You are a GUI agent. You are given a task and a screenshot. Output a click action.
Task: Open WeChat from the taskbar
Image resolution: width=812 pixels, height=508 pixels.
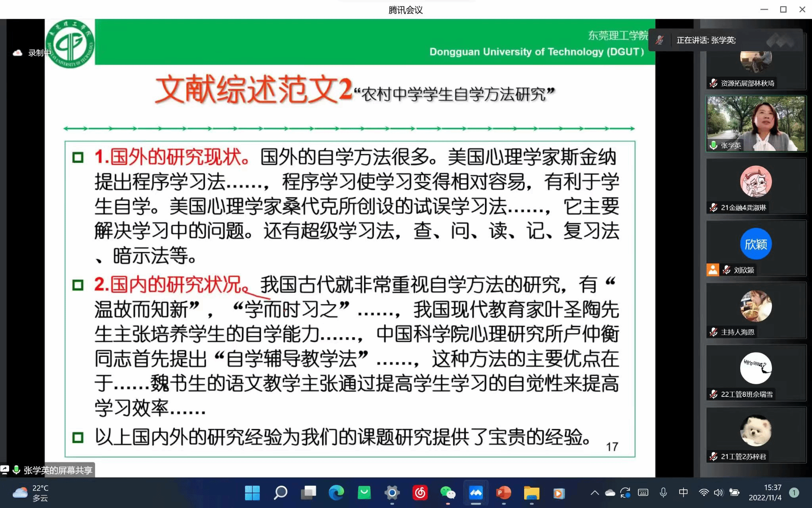click(x=448, y=493)
